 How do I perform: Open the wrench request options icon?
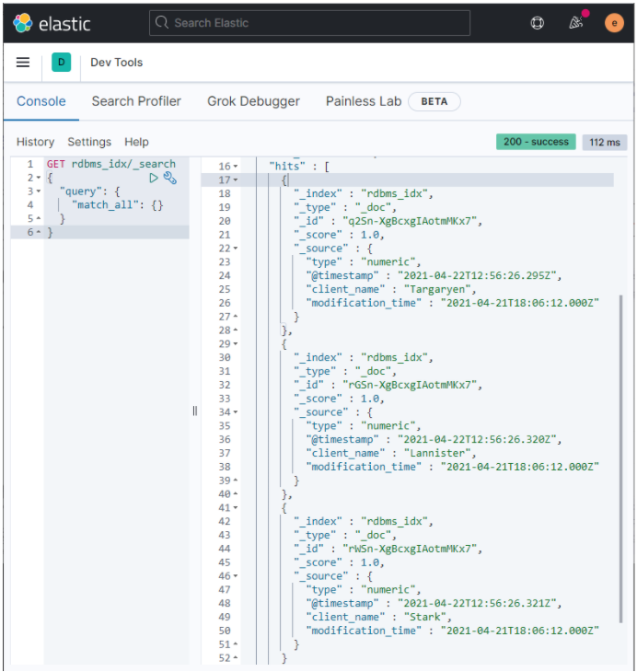pos(169,178)
